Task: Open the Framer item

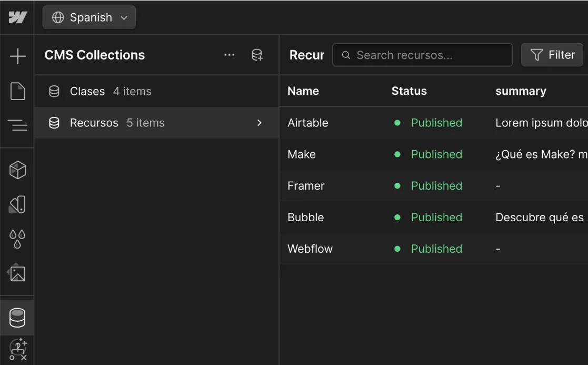Action: tap(306, 186)
